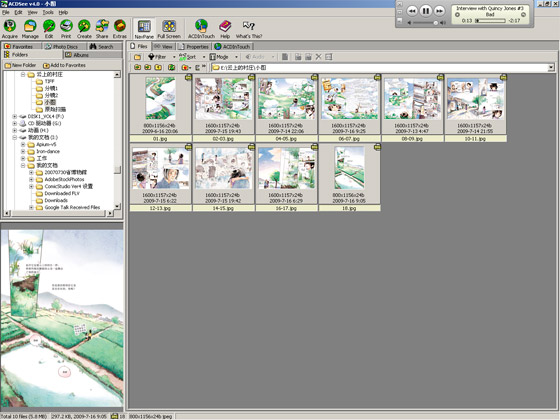Select the 18.jpg thumbnail
Viewport: 560px width, 420px height.
click(x=349, y=177)
